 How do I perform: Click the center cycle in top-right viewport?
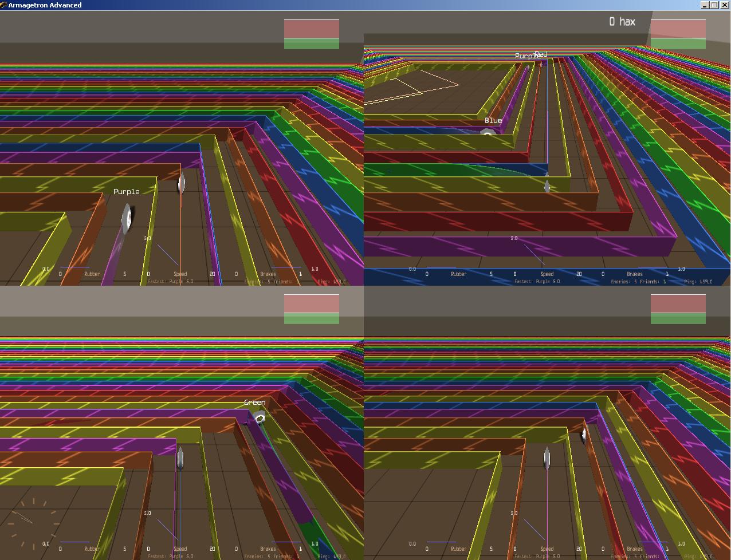(x=547, y=186)
